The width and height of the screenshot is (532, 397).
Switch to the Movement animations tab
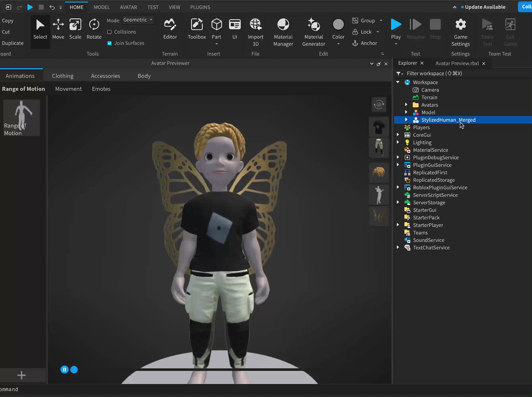coord(68,88)
